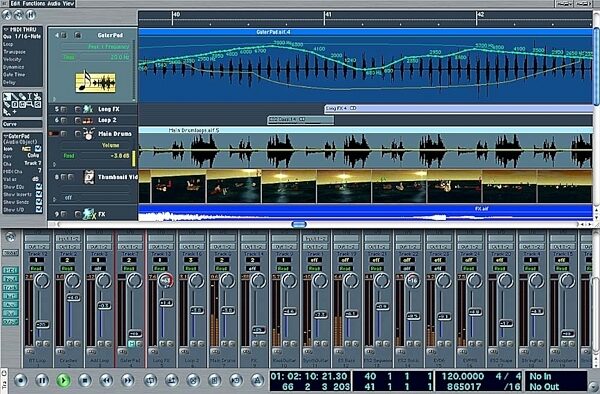Open the Functions menu
The image size is (600, 394).
click(33, 3)
